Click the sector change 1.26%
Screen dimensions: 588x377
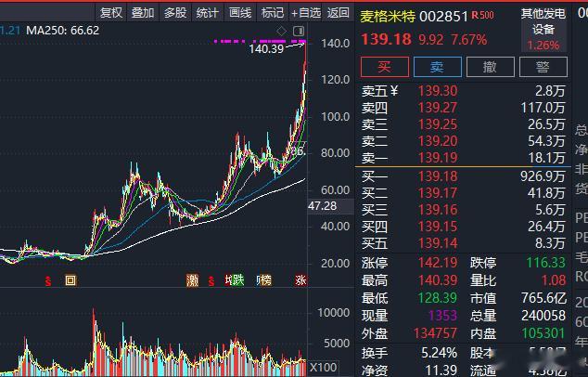coord(543,45)
